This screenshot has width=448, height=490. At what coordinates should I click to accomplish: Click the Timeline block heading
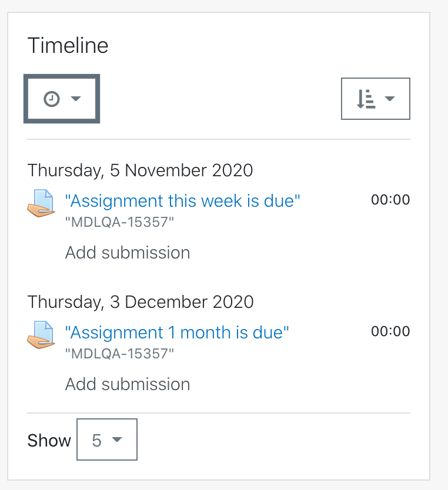68,46
